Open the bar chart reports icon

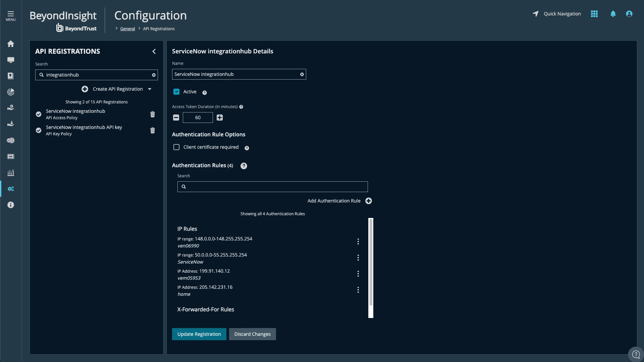click(11, 173)
